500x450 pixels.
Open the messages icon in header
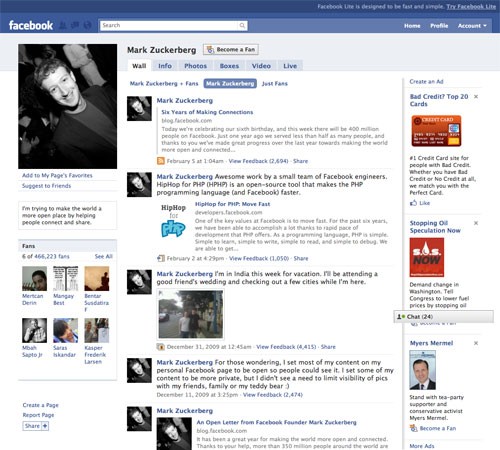[75, 25]
